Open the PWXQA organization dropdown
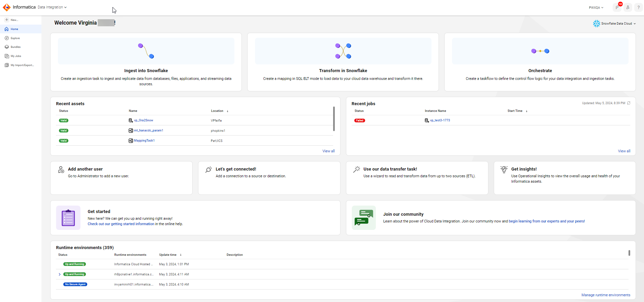The image size is (644, 302). [x=596, y=7]
